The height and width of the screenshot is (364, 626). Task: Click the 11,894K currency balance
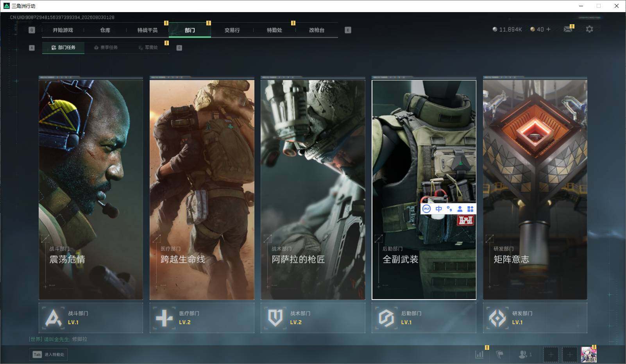tap(507, 29)
